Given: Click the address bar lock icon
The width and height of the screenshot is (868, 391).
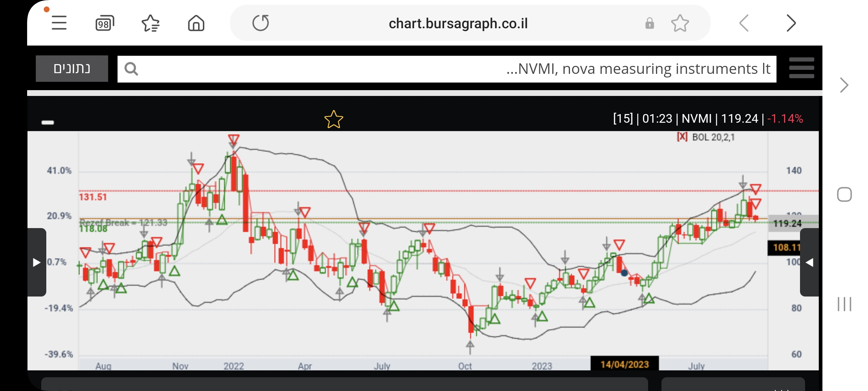Looking at the screenshot, I should pyautogui.click(x=650, y=23).
